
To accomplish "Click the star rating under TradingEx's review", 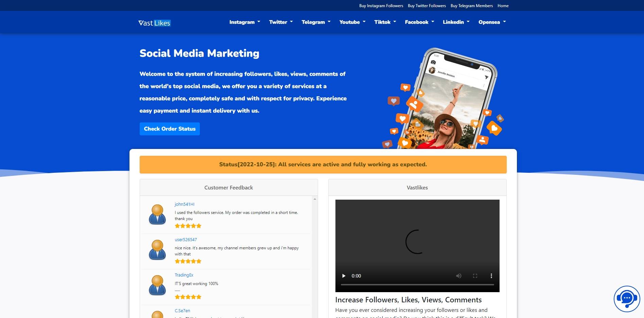I will (188, 297).
